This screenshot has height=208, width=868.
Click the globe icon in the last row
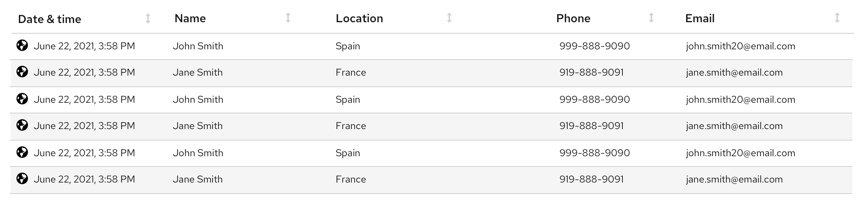pyautogui.click(x=22, y=178)
